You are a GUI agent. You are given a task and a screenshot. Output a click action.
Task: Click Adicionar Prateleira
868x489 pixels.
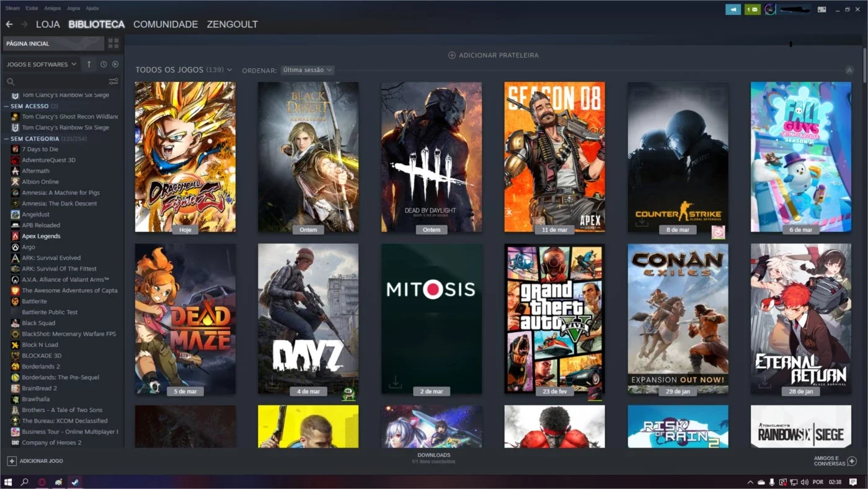pyautogui.click(x=494, y=55)
